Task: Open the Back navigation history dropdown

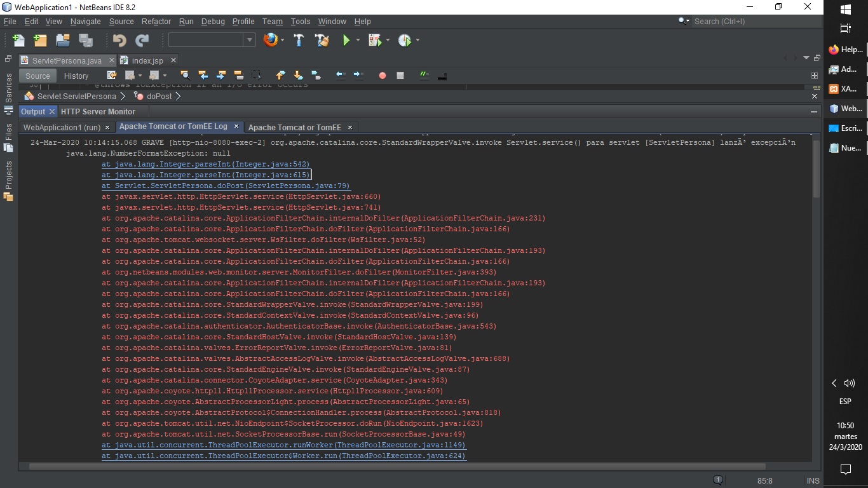Action: click(140, 75)
